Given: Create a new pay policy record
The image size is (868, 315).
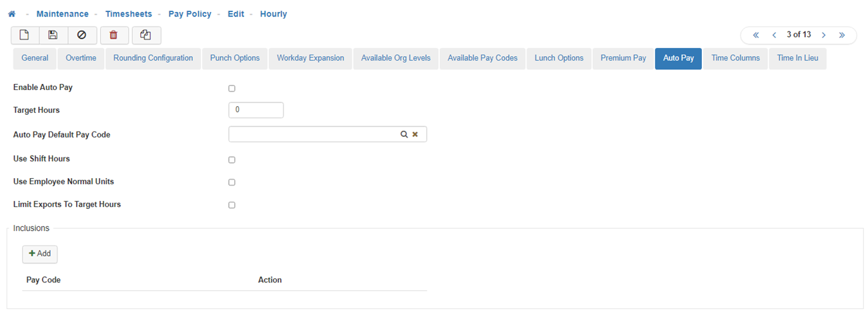Looking at the screenshot, I should pos(25,35).
